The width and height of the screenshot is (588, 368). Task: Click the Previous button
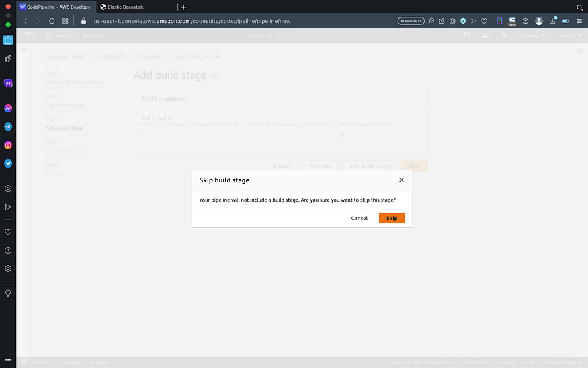point(320,166)
